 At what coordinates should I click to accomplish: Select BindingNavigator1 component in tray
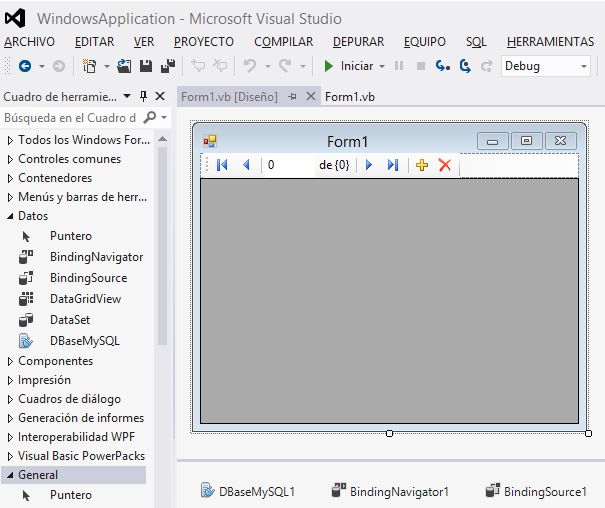[x=390, y=491]
